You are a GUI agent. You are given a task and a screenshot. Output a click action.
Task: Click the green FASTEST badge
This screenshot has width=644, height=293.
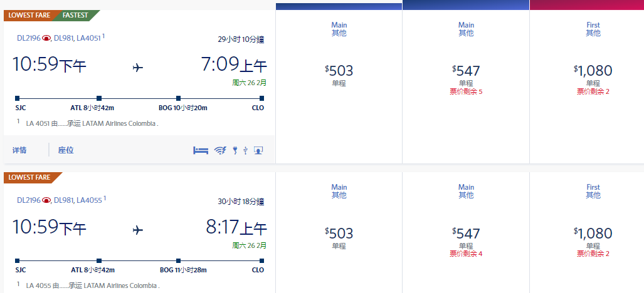pyautogui.click(x=76, y=16)
